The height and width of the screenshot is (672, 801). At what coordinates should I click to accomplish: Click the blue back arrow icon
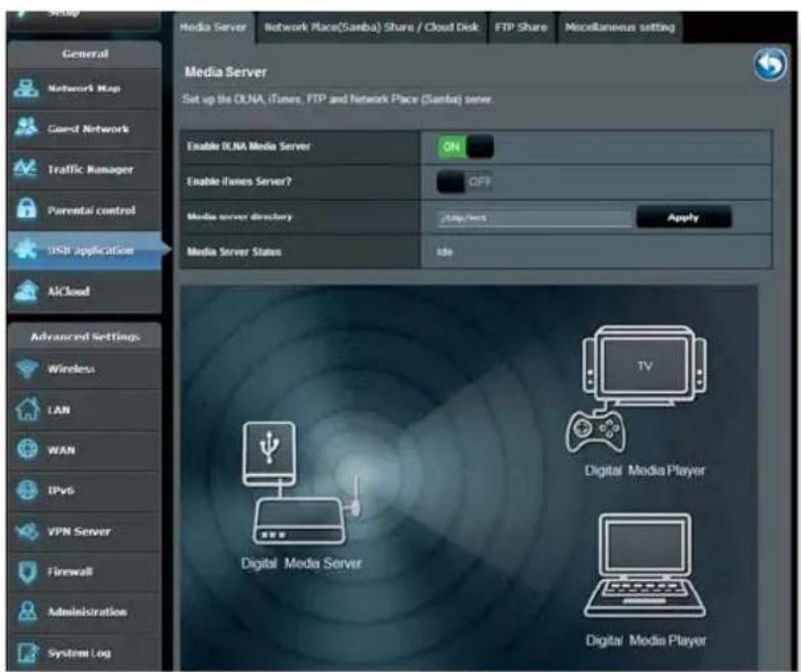[x=770, y=65]
